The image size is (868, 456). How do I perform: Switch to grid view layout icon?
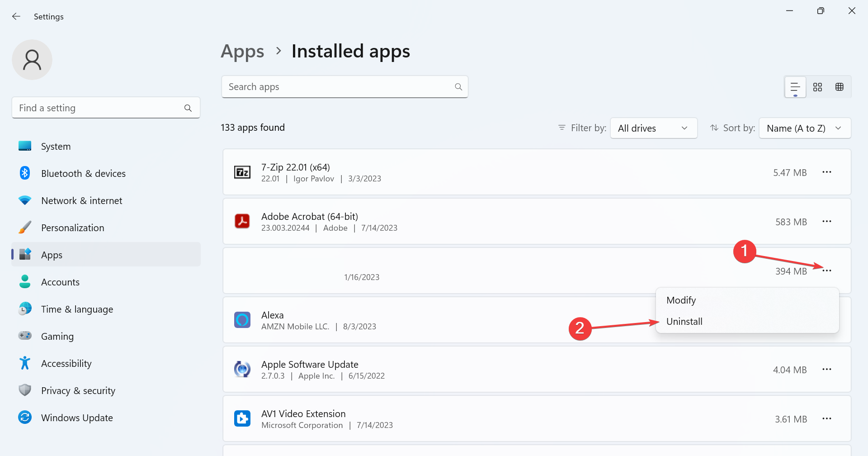(817, 87)
